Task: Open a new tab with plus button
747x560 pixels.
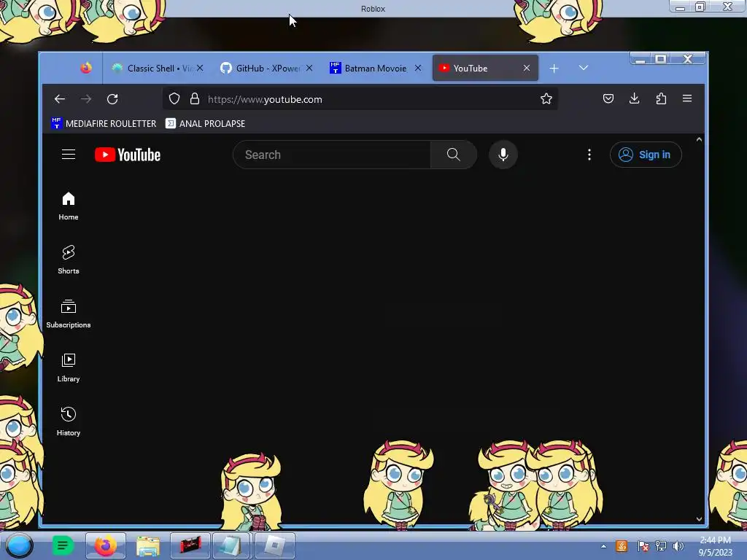Action: 554,69
